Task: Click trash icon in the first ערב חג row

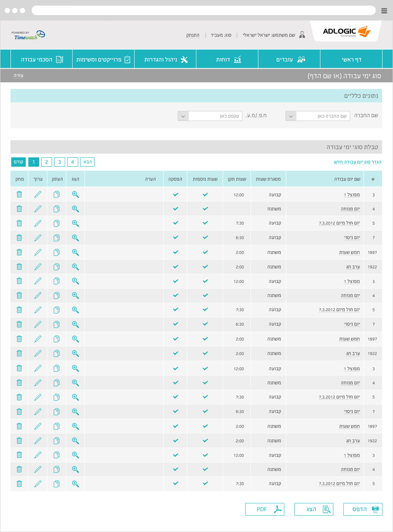Action: [x=19, y=266]
